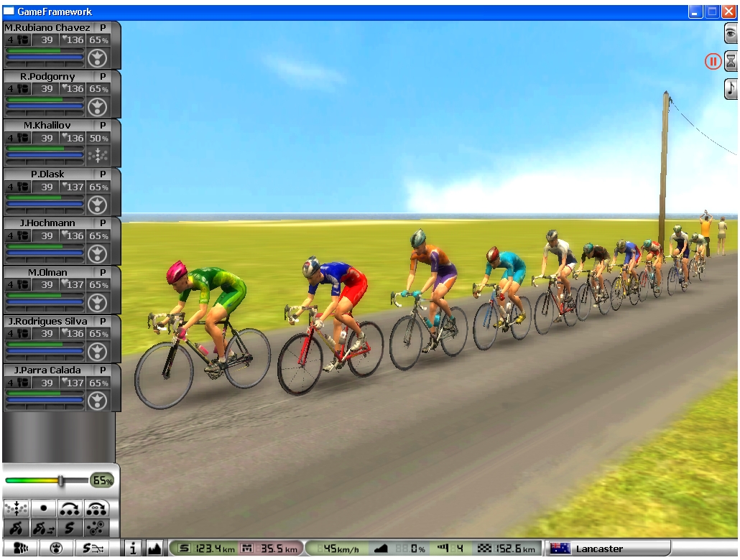Click the effort slider handle at 65%
740x560 pixels.
point(62,480)
